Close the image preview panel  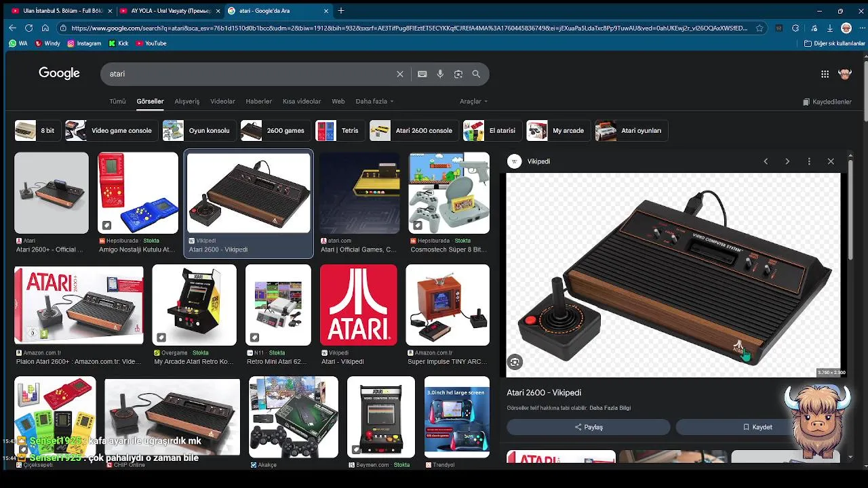tap(831, 161)
